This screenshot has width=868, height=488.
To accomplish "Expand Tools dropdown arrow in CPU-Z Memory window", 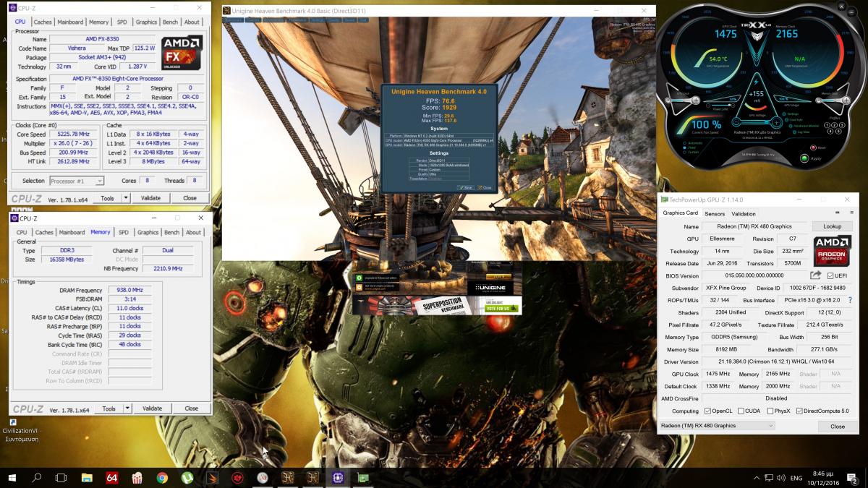I will pyautogui.click(x=127, y=408).
